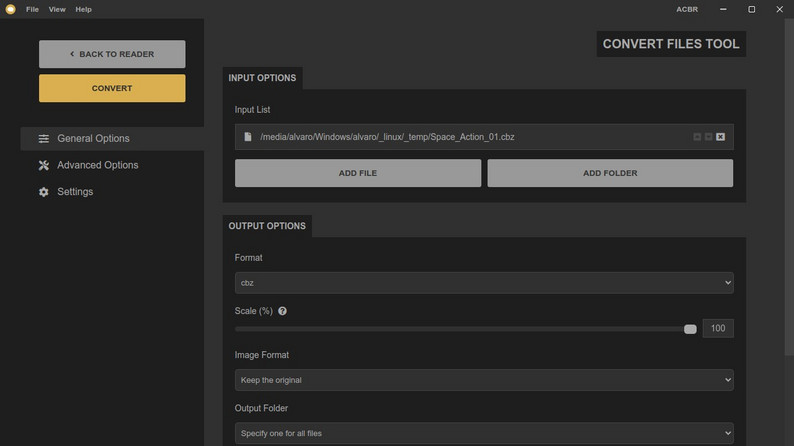Click the Space_Action_01.cbz file path
Viewport: 794px width, 446px height.
pos(387,137)
